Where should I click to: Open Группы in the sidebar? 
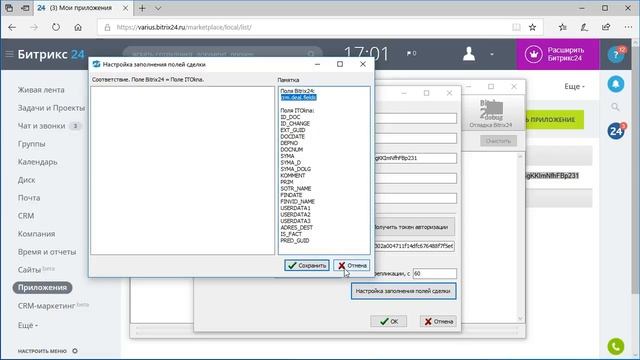[x=31, y=144]
